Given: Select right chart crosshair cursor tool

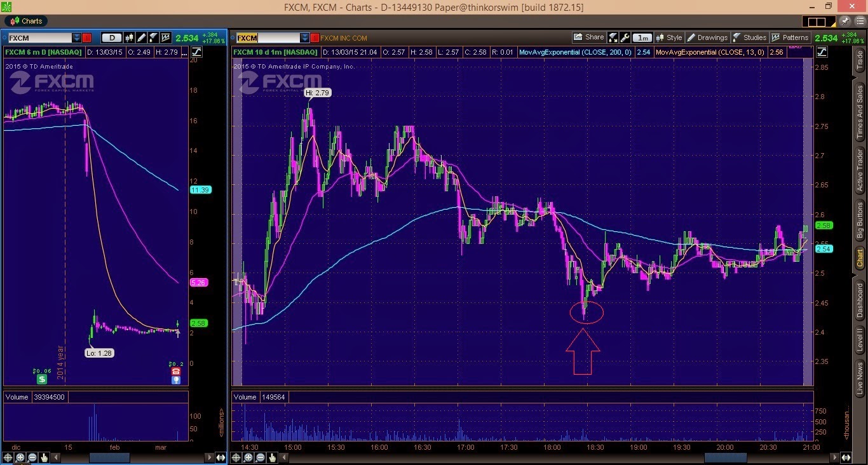Looking at the screenshot, I should pos(236,457).
